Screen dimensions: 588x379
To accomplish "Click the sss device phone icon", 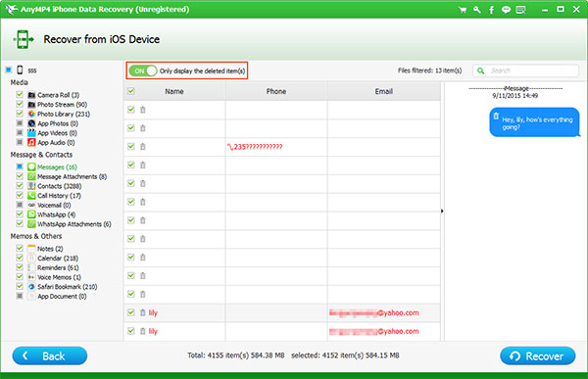I will point(20,70).
